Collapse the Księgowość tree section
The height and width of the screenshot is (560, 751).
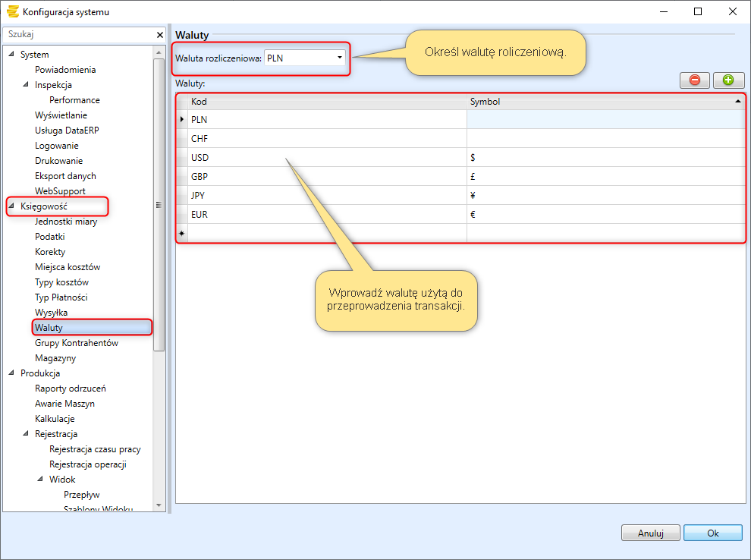(11, 206)
